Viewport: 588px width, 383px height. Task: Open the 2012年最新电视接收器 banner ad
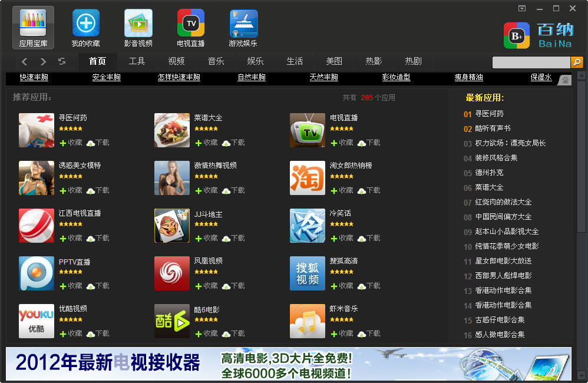point(288,364)
